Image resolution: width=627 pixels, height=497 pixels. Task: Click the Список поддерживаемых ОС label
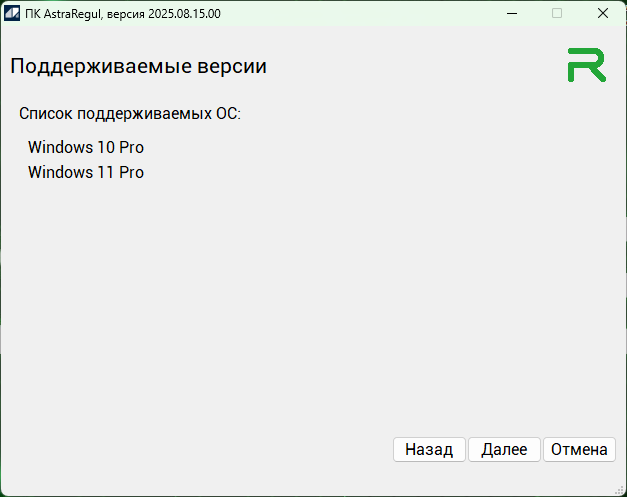coord(130,113)
